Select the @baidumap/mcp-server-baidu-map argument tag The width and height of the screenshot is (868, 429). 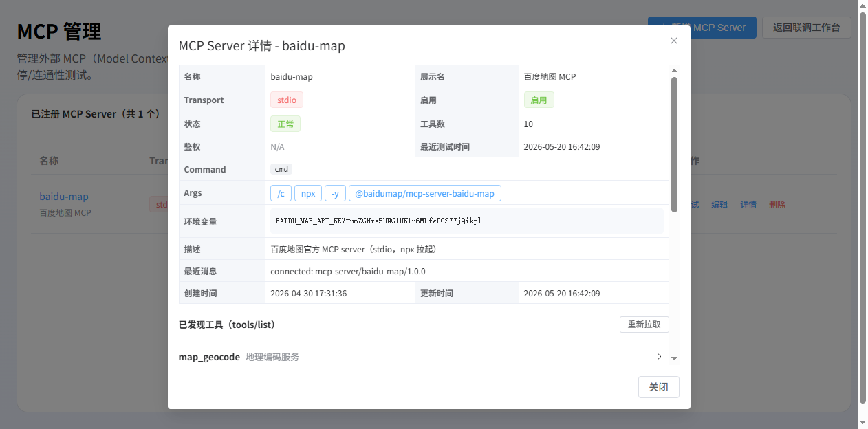tap(425, 193)
